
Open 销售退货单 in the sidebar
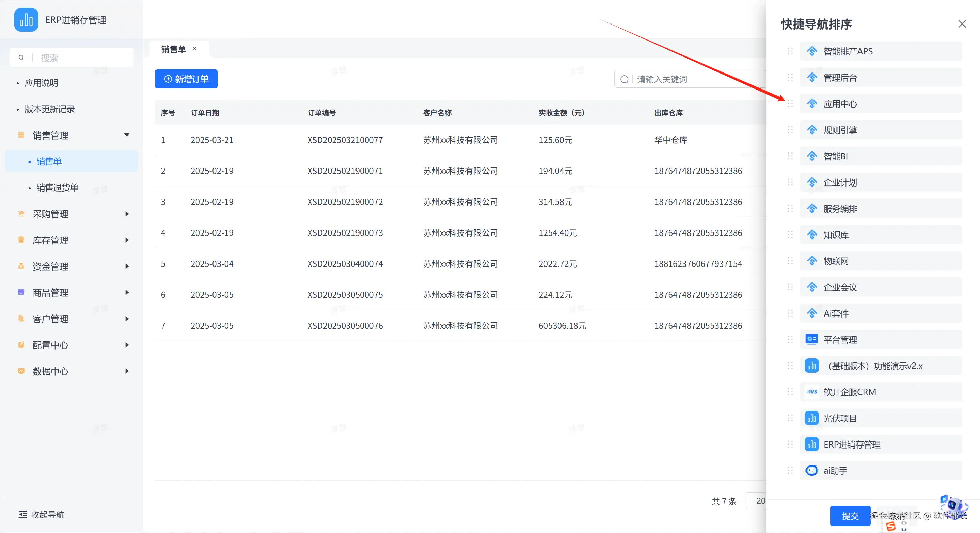click(x=57, y=188)
